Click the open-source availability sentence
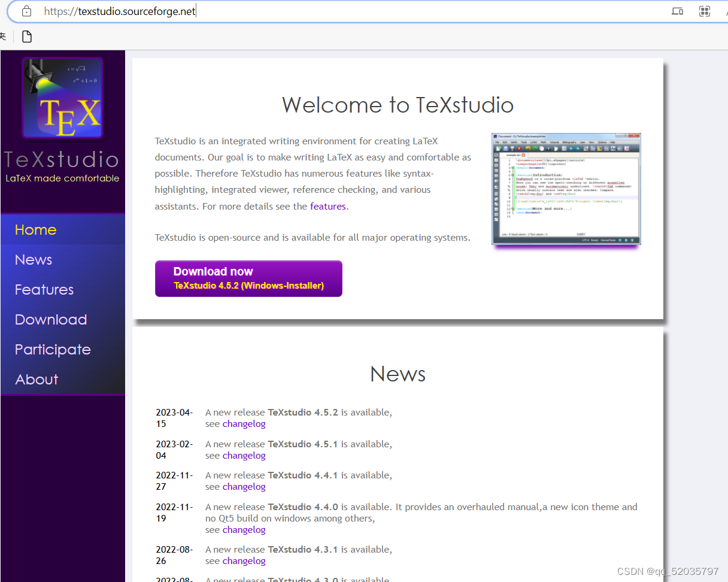This screenshot has width=728, height=582. point(313,238)
